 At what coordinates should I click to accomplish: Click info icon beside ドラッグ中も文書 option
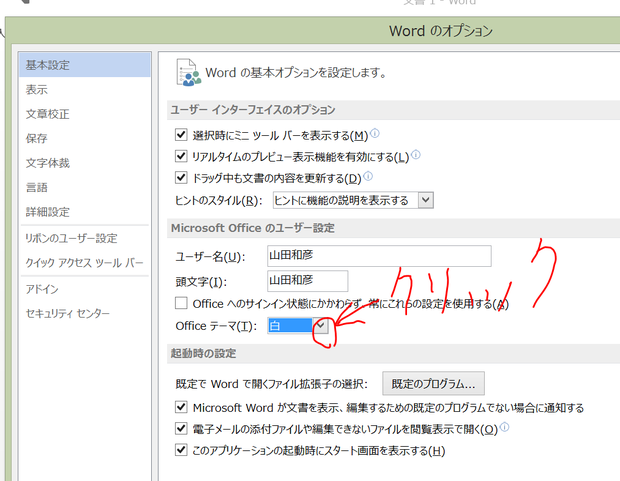tap(368, 176)
